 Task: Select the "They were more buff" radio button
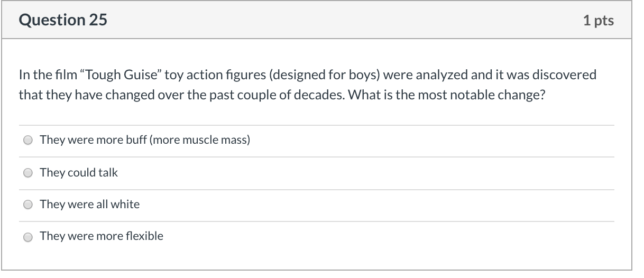[28, 141]
